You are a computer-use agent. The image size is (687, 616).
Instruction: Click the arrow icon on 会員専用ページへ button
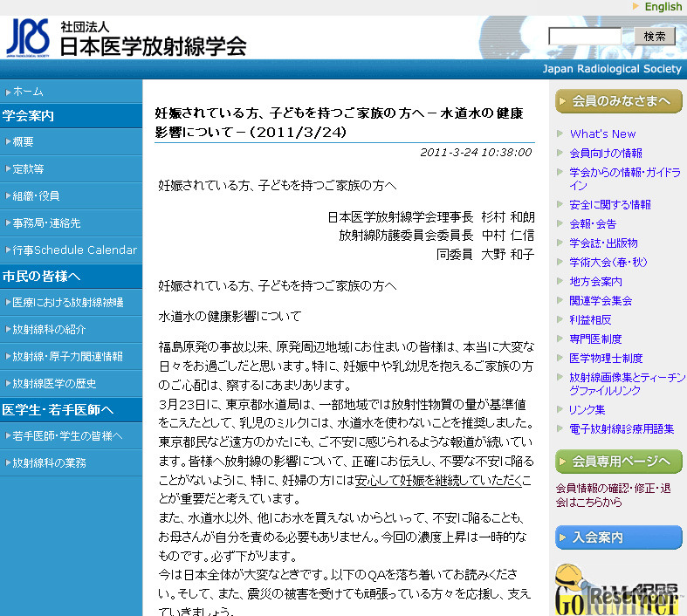point(563,462)
